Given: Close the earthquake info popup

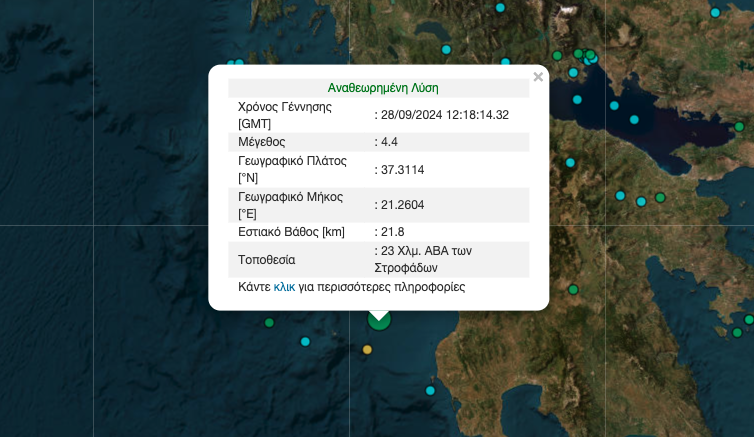Looking at the screenshot, I should [538, 77].
